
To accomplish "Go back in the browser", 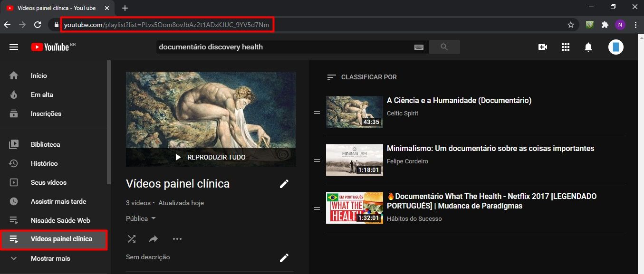I will click(7, 25).
